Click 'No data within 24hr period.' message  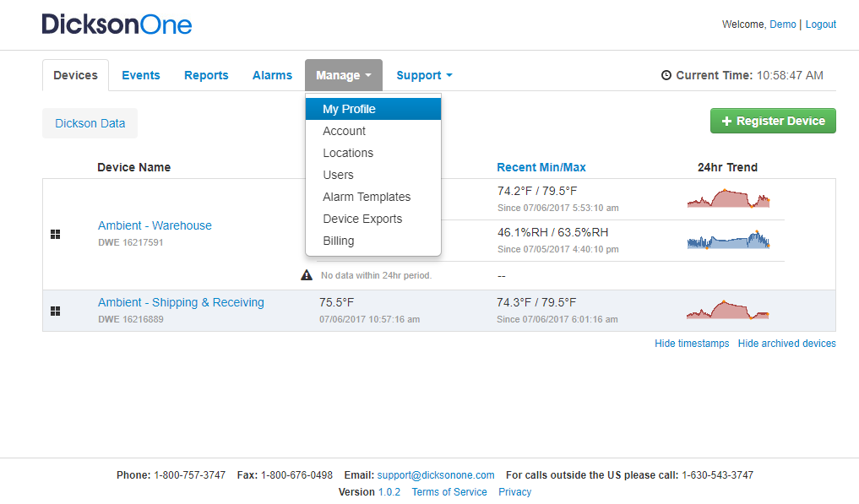pos(376,275)
